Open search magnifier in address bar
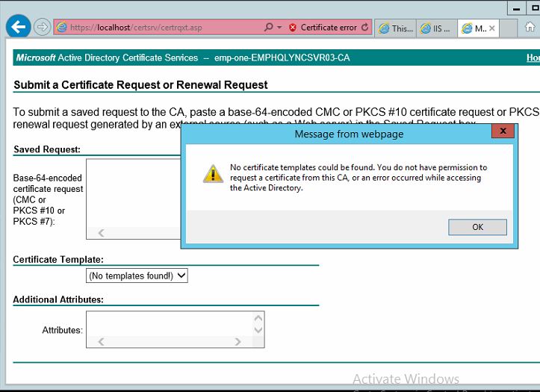This screenshot has height=392, width=540. click(x=268, y=27)
